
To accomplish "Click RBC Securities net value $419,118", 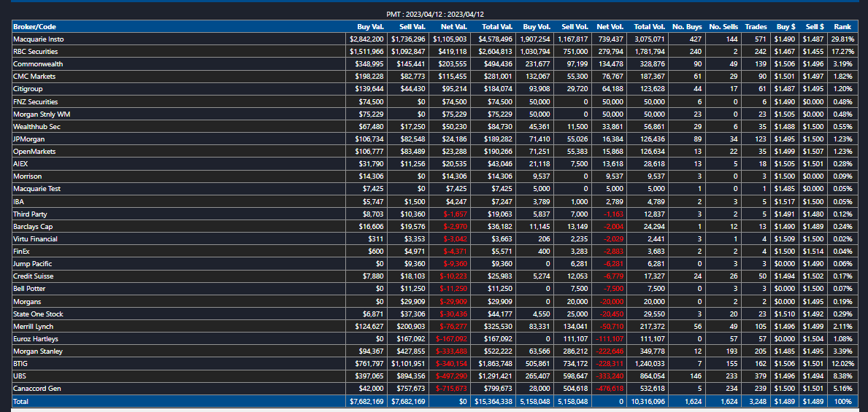I will click(452, 52).
